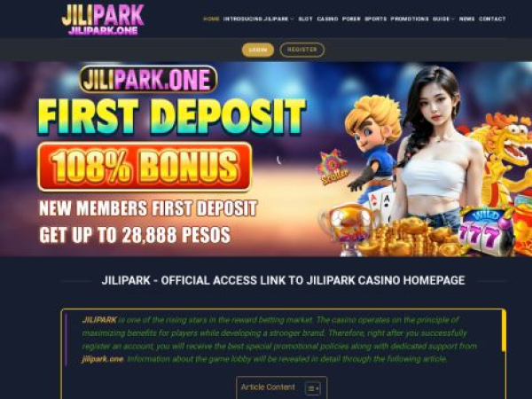Click the JILIPARK logo in the header

[103, 20]
